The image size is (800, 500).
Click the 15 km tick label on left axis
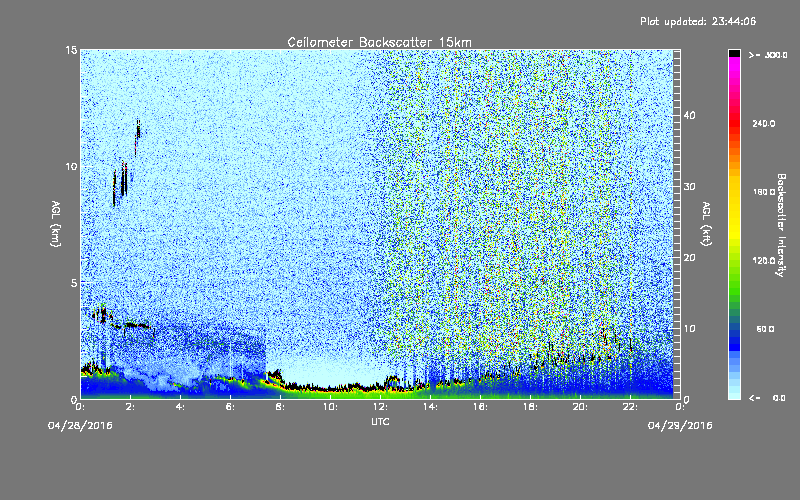click(x=71, y=50)
